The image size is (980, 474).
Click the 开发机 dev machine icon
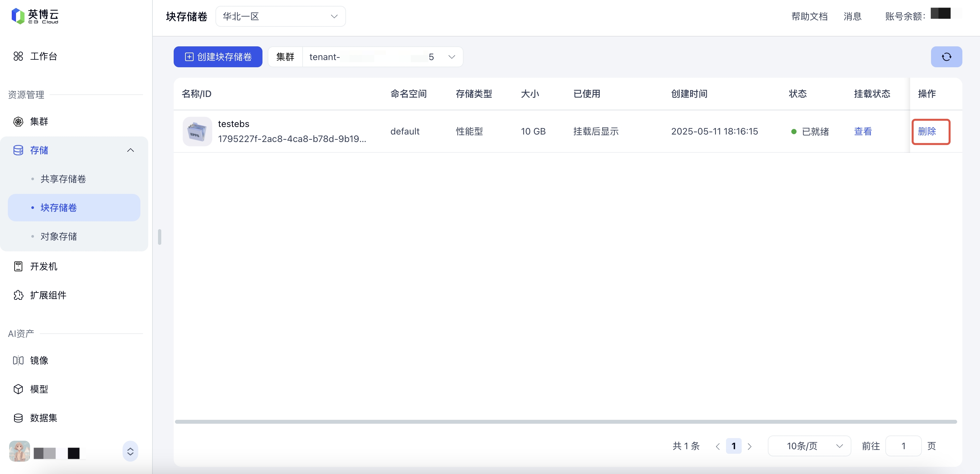18,266
